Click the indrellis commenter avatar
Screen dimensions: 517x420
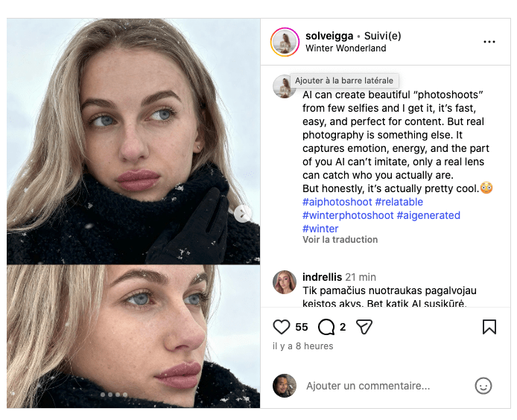tap(284, 282)
